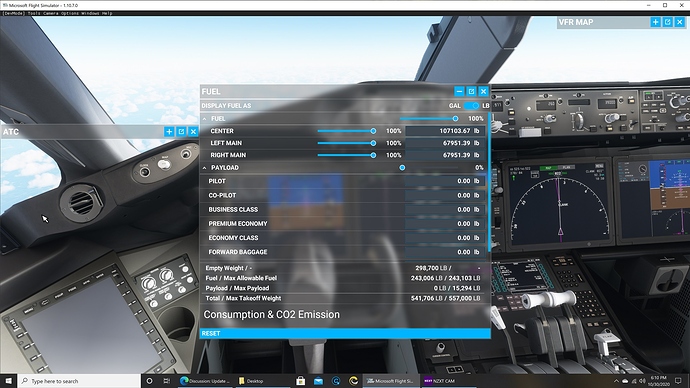Click the Consumption & CO2 Emission heading
690x388 pixels.
[272, 315]
